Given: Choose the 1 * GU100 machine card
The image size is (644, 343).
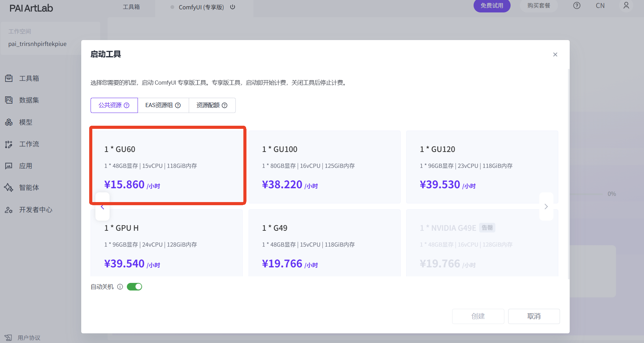Looking at the screenshot, I should [325, 167].
